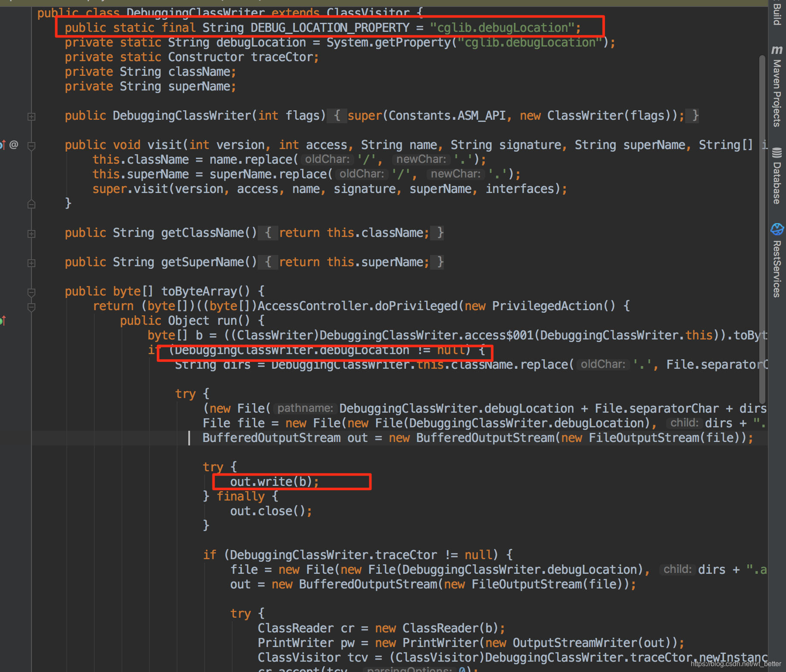The width and height of the screenshot is (786, 672).
Task: Click the ClassVisitor tcv declaration line
Action: (x=513, y=657)
